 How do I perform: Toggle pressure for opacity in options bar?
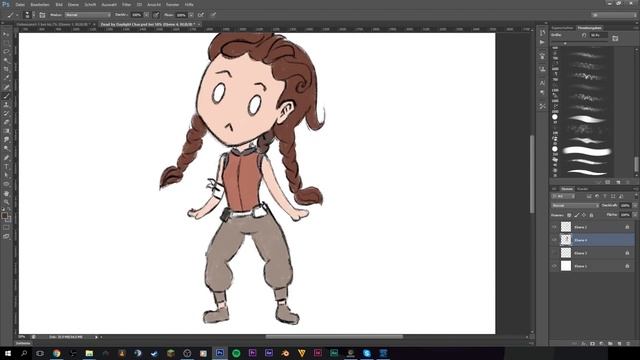(x=156, y=15)
